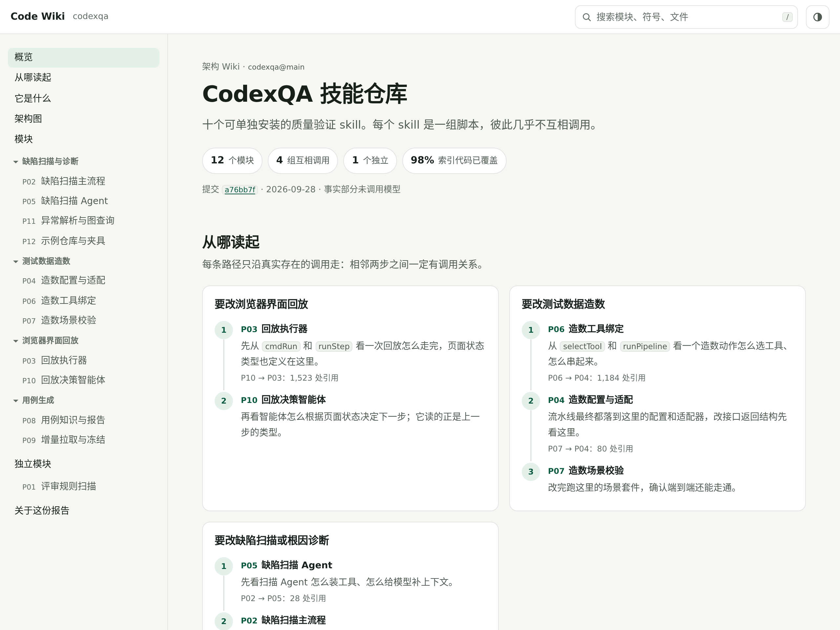Open P07 造数场景校验 card step link

tap(586, 471)
